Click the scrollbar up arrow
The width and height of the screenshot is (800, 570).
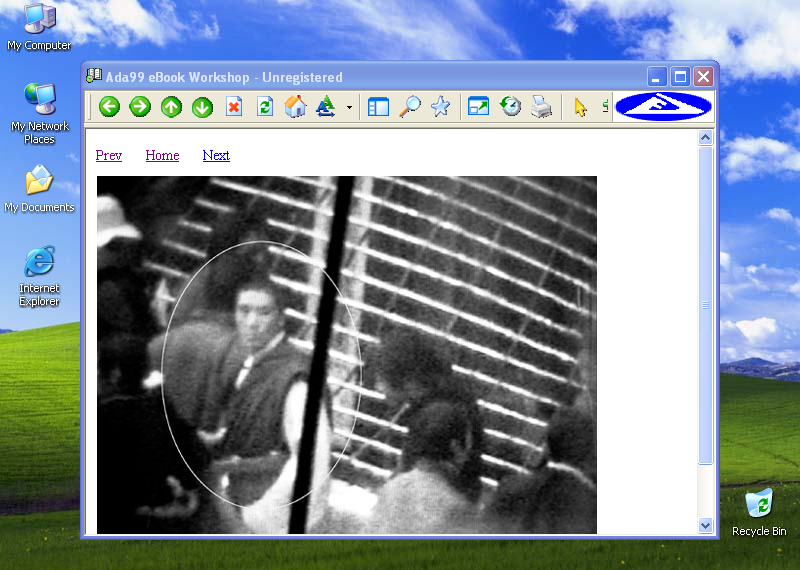[x=706, y=137]
